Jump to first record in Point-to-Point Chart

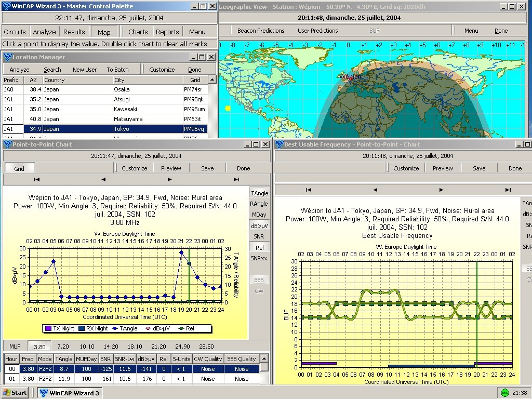click(x=37, y=179)
